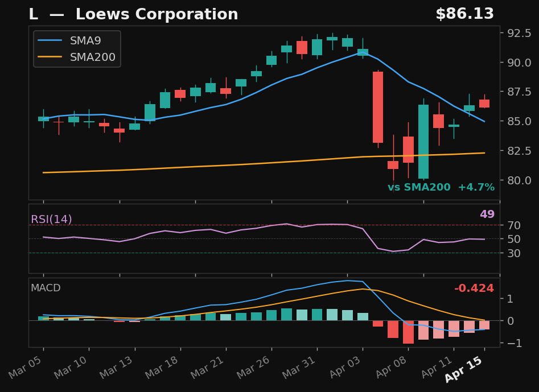
Task: Click the MACD axis label −1
Action: pyautogui.click(x=515, y=343)
